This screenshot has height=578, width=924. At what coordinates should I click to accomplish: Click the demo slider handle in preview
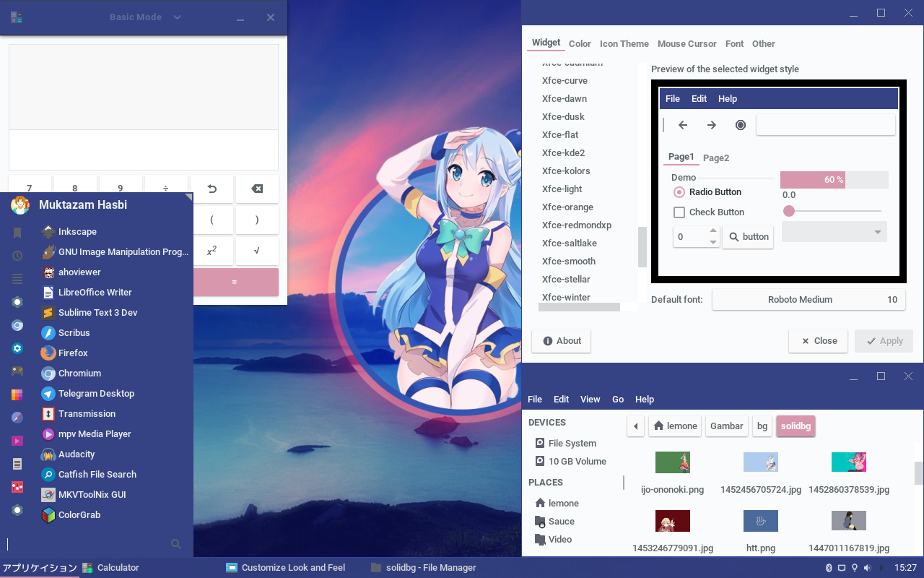[789, 211]
